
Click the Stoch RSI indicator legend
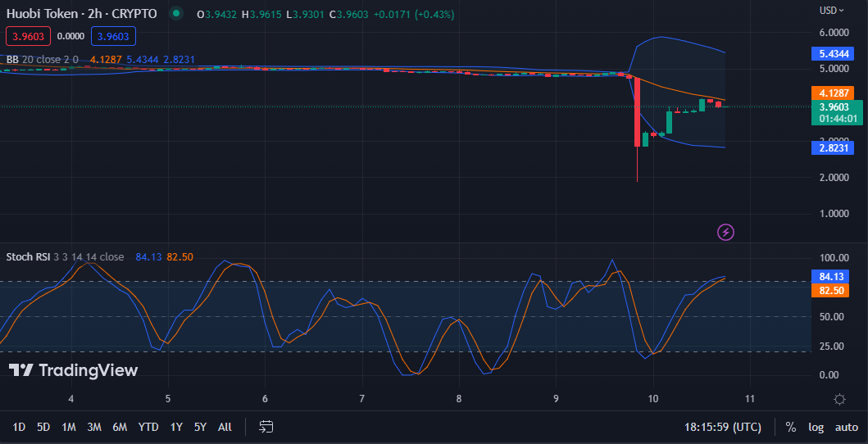click(65, 256)
